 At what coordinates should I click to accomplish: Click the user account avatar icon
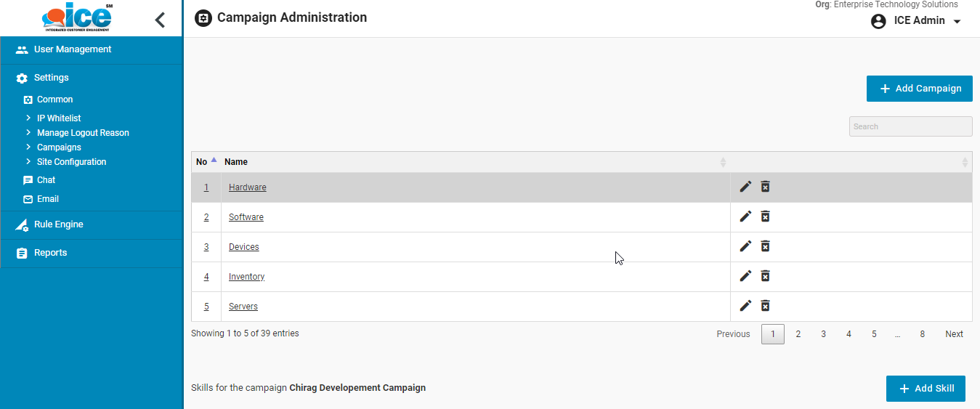pos(878,21)
